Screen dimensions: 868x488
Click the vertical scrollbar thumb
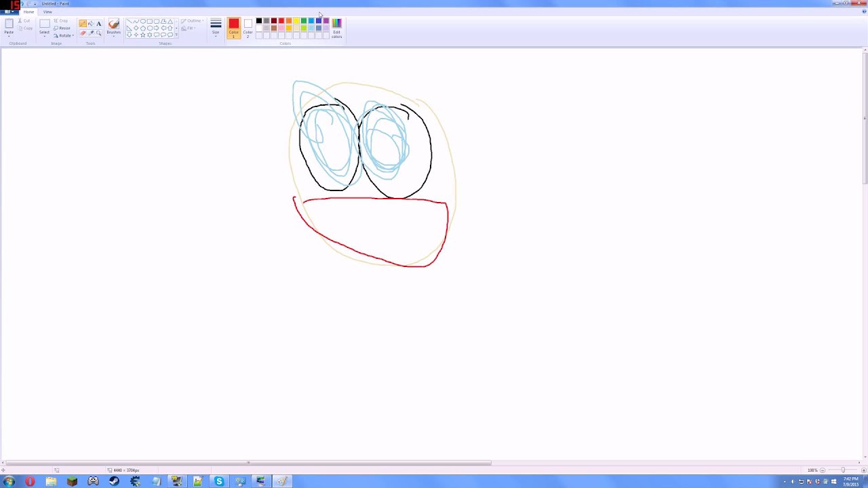tap(865, 119)
